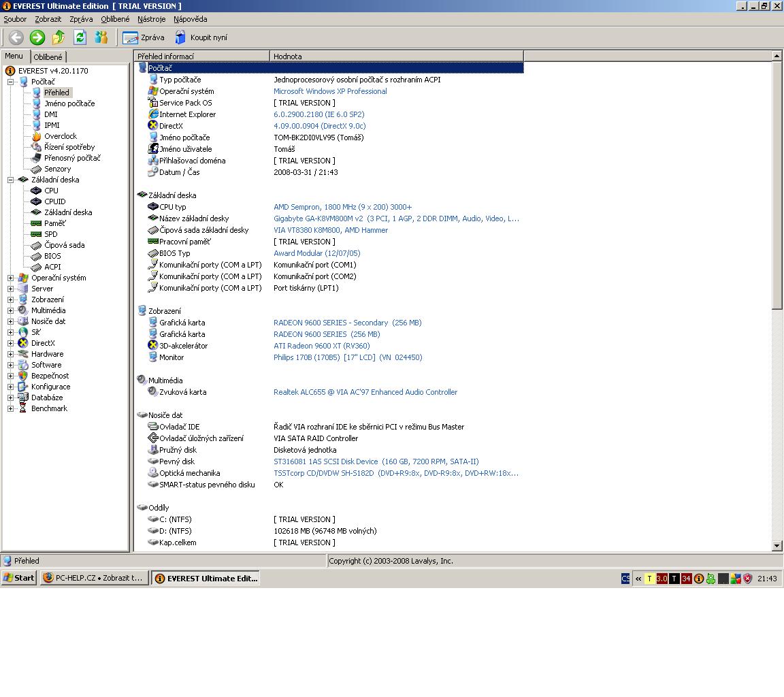
Task: Switch to the Oblíbené sidebar tab
Action: 48,57
